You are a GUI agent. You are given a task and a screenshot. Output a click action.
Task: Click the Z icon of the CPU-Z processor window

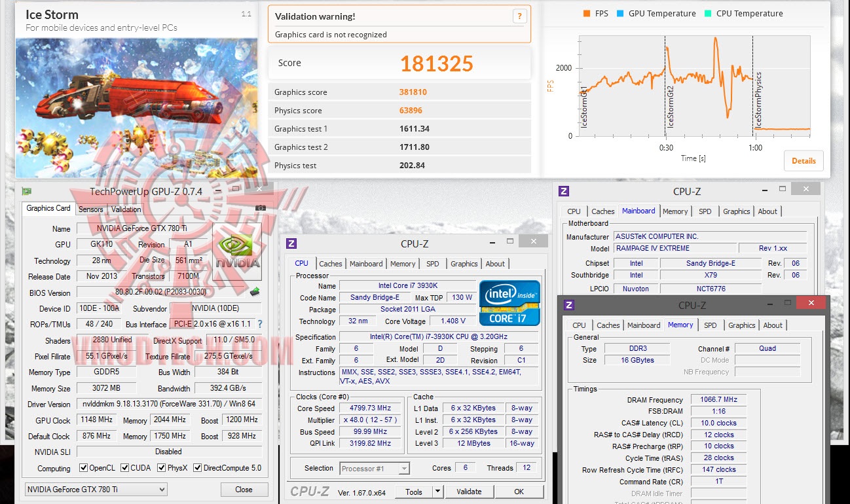click(291, 243)
